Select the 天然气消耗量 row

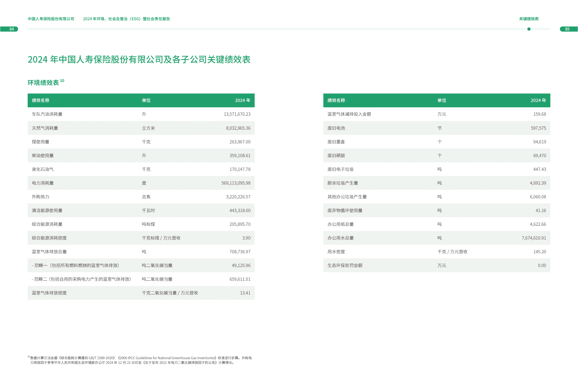coord(141,128)
